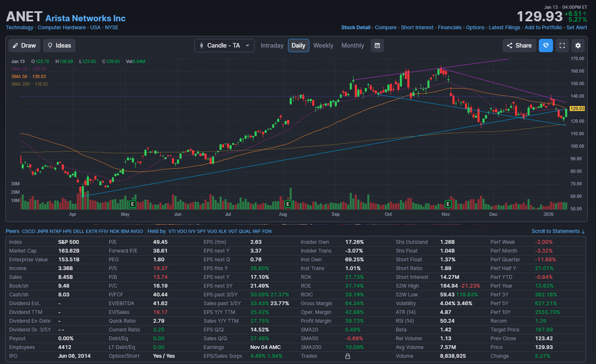Click the SMA 50 indicator label
Viewport: 596px width, 364px height.
pyautogui.click(x=19, y=76)
